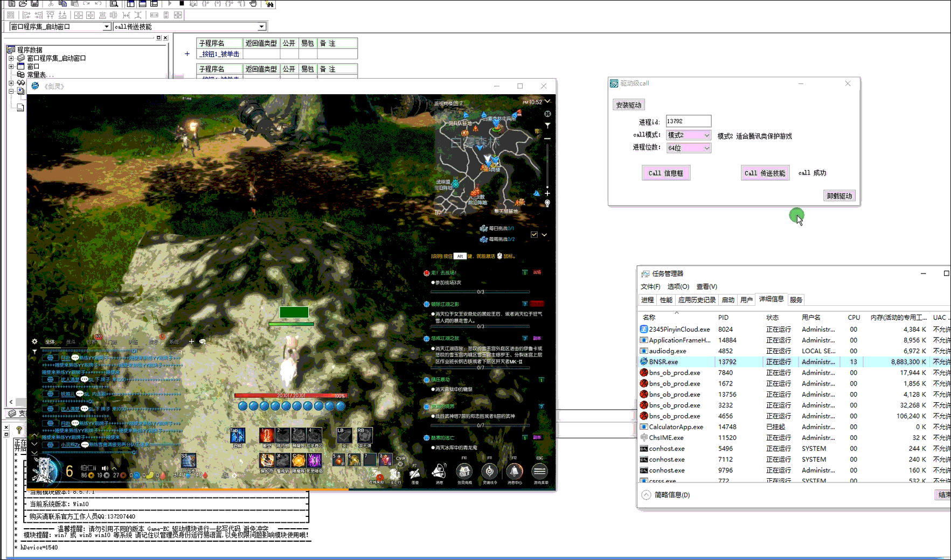Open the call模式 dropdown
This screenshot has width=951, height=560.
pyautogui.click(x=689, y=135)
